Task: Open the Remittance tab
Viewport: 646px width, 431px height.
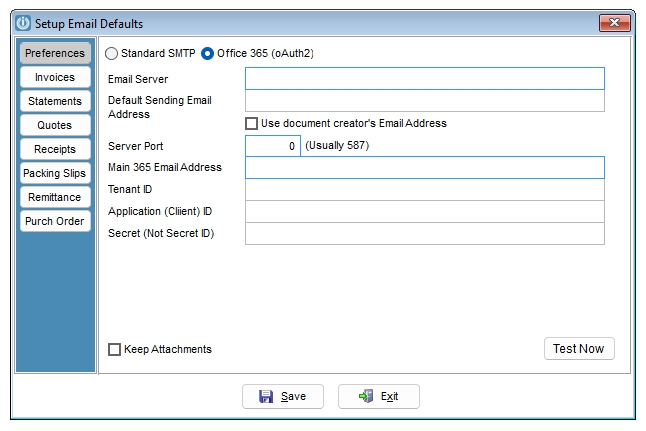Action: tap(55, 197)
